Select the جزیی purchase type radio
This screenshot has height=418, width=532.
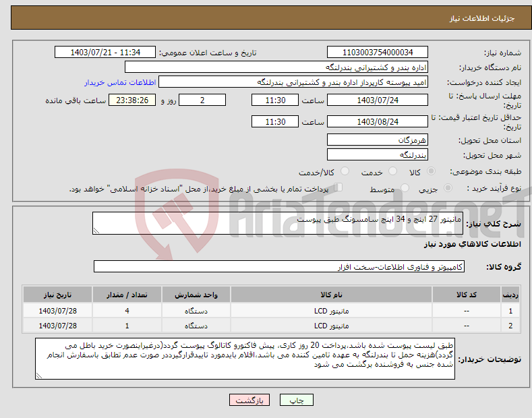(x=448, y=188)
